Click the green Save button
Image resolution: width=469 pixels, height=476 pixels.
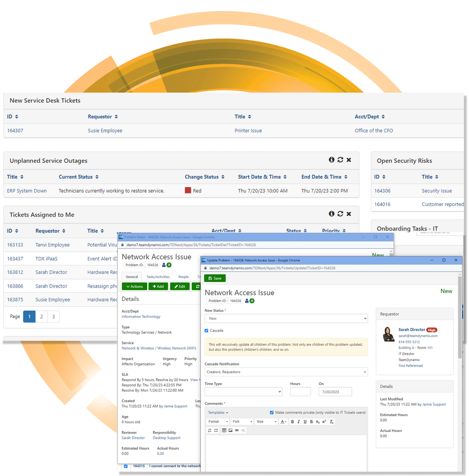tap(215, 278)
